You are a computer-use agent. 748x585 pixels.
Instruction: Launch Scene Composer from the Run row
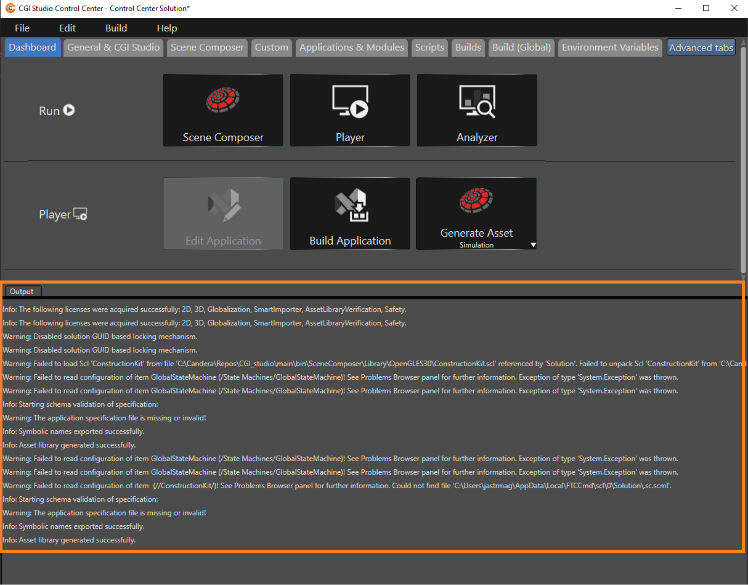[223, 110]
